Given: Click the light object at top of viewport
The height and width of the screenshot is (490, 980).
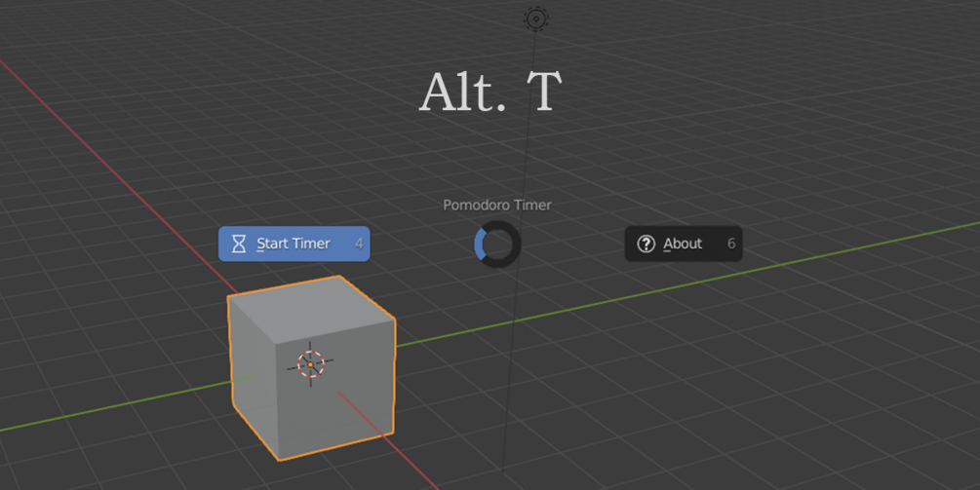Looking at the screenshot, I should pyautogui.click(x=535, y=19).
